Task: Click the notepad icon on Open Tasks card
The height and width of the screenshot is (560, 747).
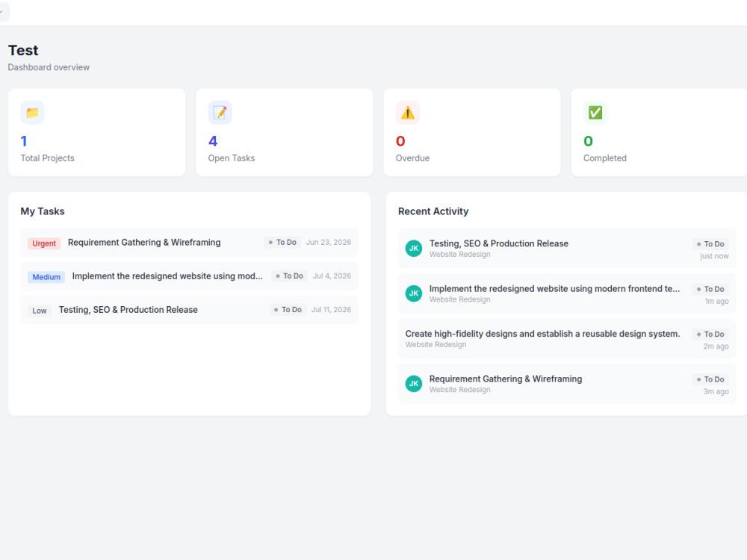Action: [220, 113]
